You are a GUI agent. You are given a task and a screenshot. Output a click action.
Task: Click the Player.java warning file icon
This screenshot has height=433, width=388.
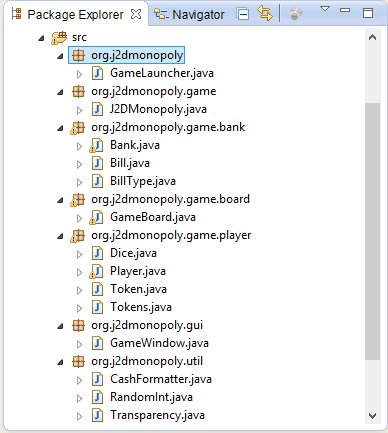point(96,272)
